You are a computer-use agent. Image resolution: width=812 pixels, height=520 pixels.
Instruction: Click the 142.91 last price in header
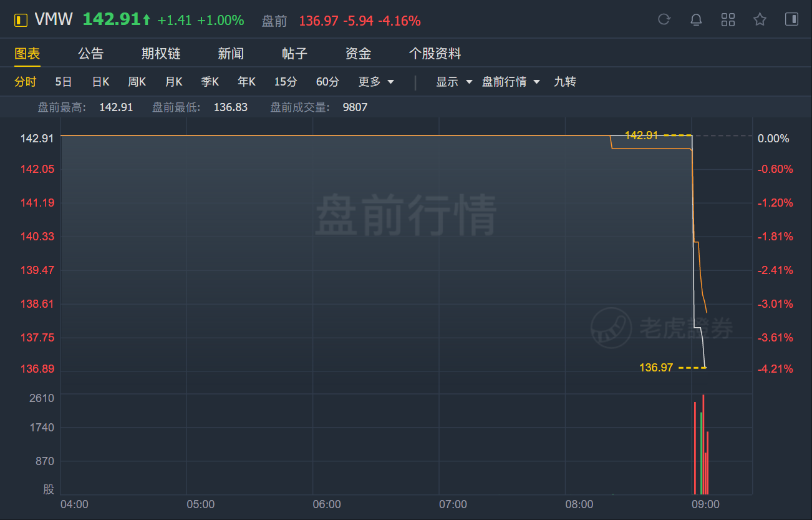[x=111, y=20]
